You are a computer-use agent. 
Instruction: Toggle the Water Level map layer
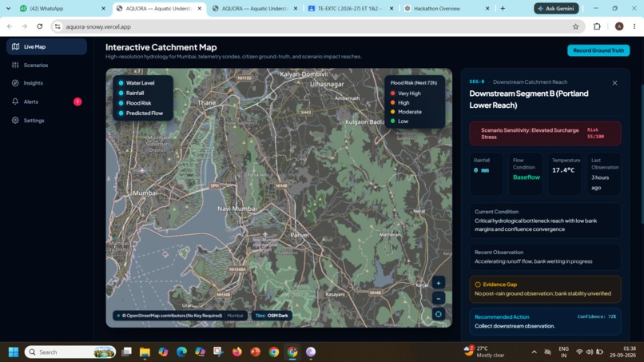[137, 83]
